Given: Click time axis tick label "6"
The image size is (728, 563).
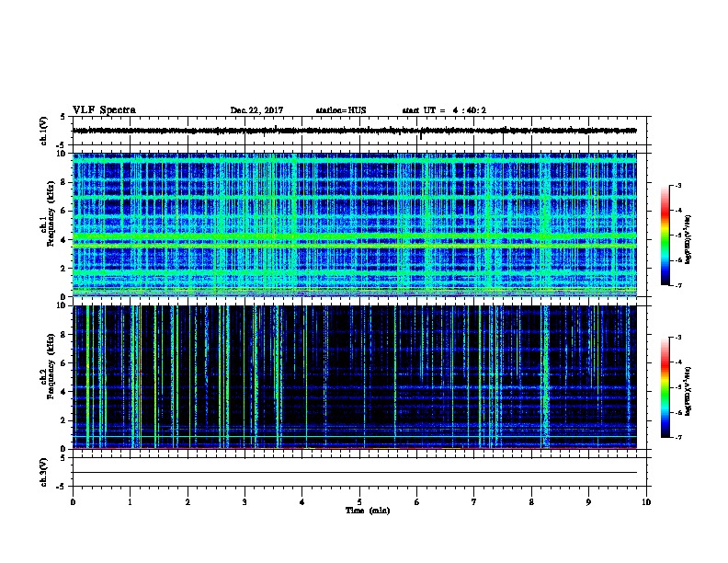Looking at the screenshot, I should coord(416,502).
